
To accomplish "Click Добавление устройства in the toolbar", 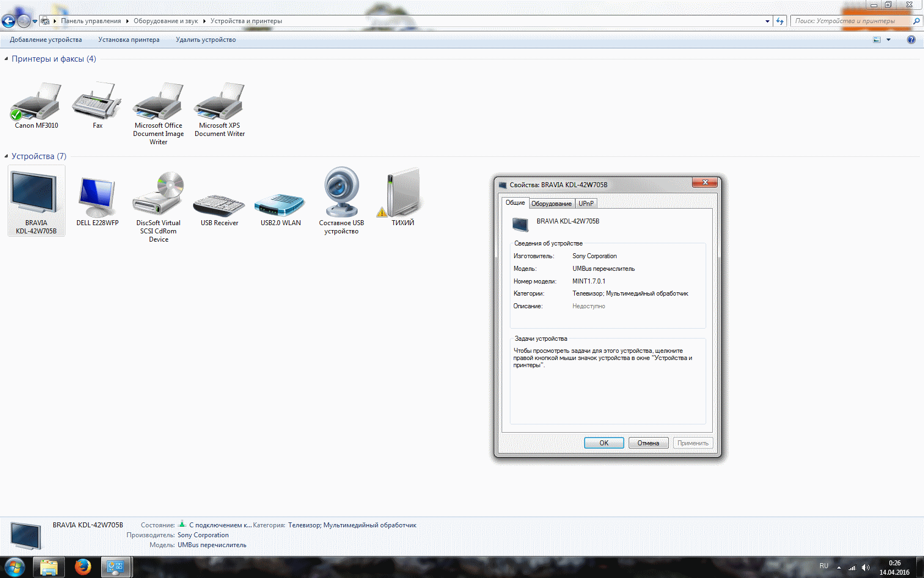I will [x=46, y=40].
